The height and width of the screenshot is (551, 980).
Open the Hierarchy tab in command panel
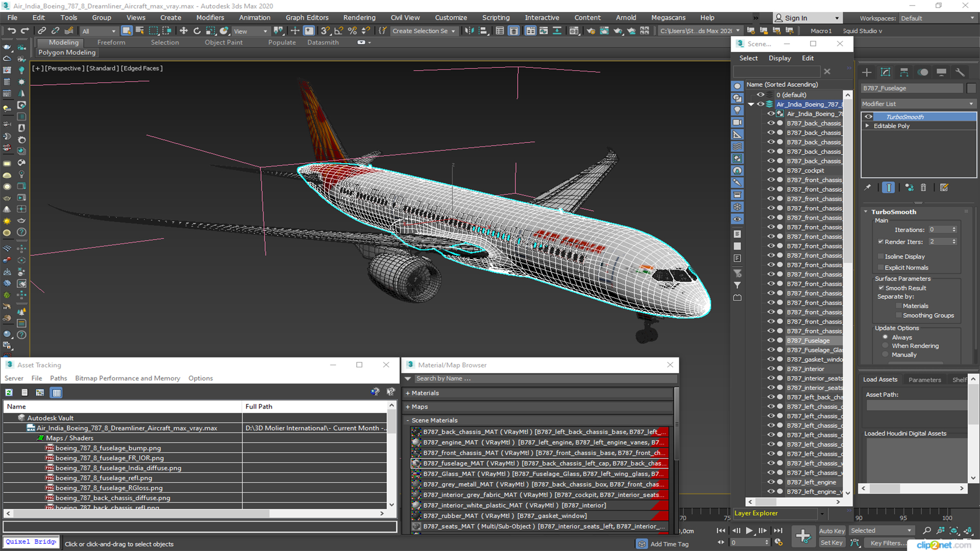click(904, 72)
